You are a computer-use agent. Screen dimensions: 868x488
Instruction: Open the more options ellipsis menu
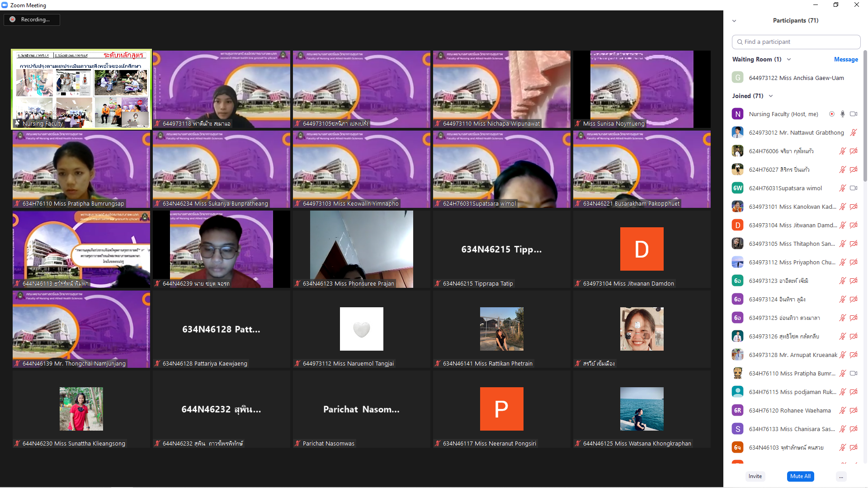pos(841,477)
